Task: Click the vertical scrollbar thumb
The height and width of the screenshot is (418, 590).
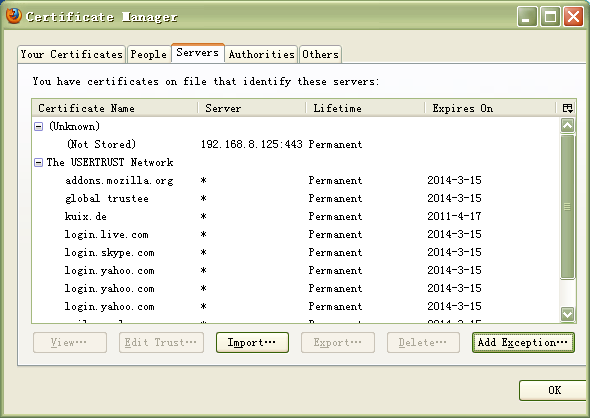Action: [567, 207]
